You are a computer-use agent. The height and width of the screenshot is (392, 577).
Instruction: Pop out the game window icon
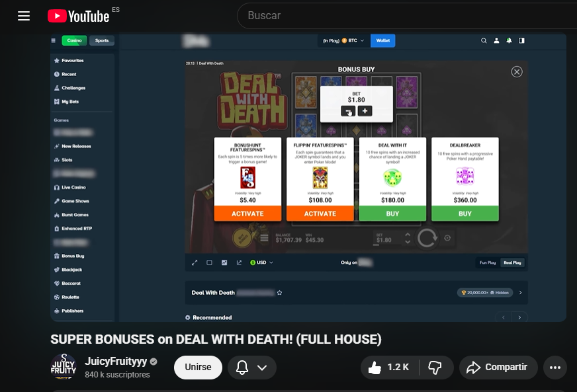pos(239,262)
